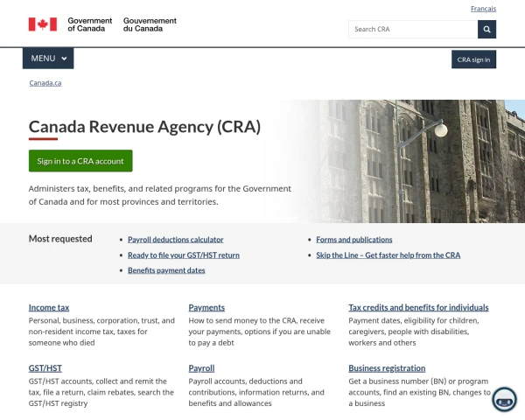
Task: Open the Canada.ca breadcrumb link
Action: [x=45, y=83]
